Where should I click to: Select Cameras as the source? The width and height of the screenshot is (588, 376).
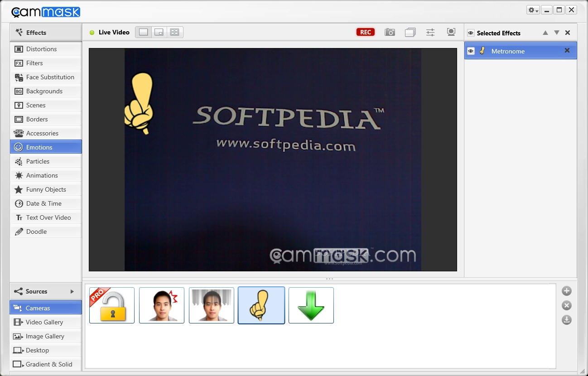[x=46, y=308]
